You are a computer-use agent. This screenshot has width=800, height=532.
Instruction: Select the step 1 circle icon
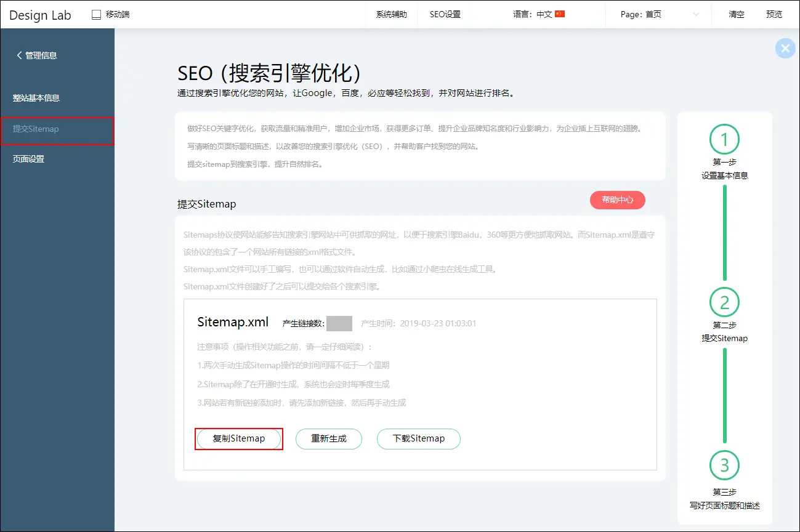point(724,140)
